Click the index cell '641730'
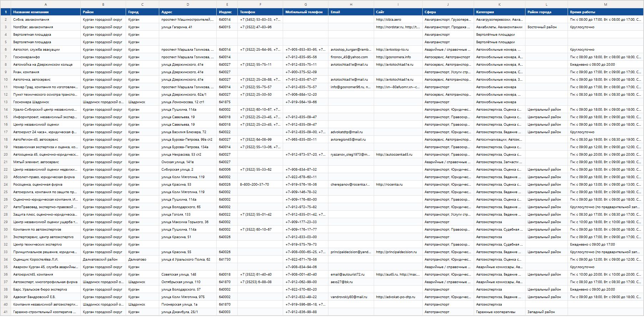The height and width of the screenshot is (322, 644). (x=227, y=260)
